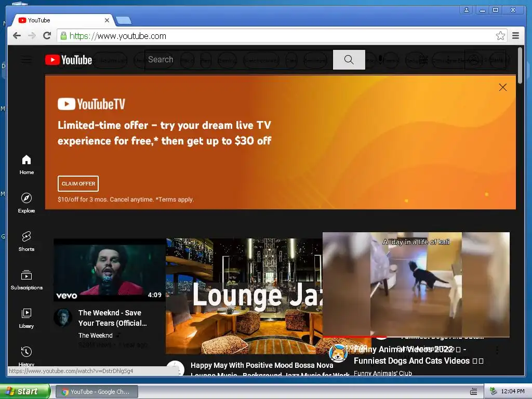This screenshot has height=399, width=532.
Task: Open 'The Weeknd - Save Your Tears' title link
Action: 112,318
